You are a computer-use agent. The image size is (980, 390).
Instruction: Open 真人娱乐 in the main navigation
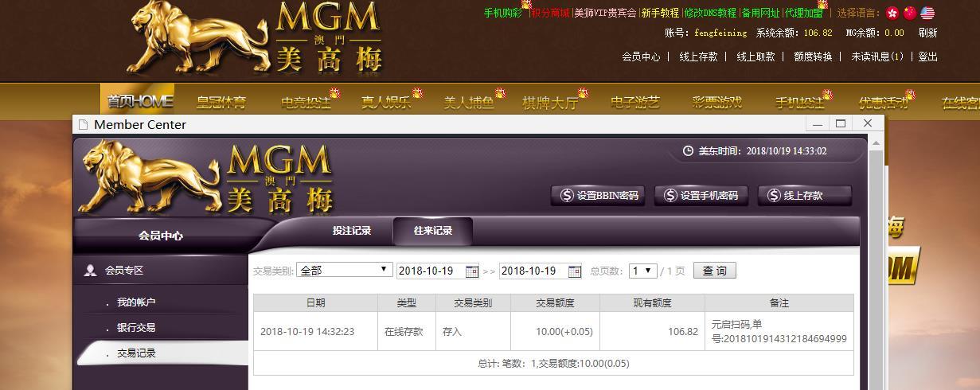pos(386,102)
